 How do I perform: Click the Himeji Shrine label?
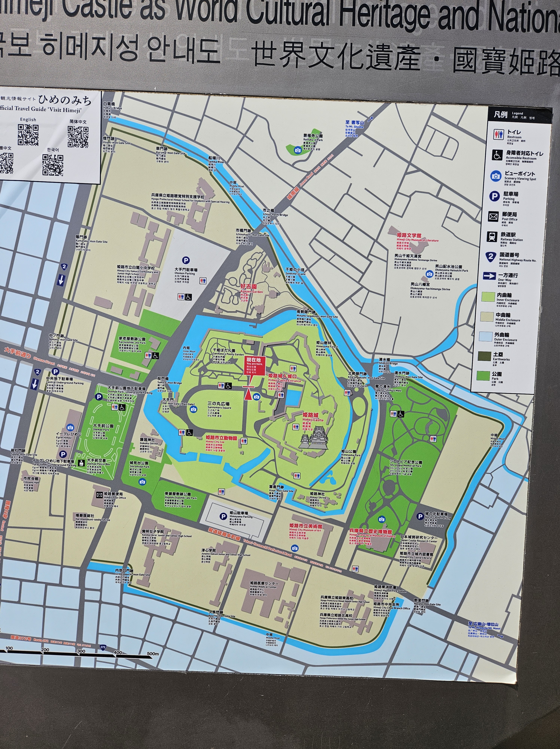click(318, 497)
